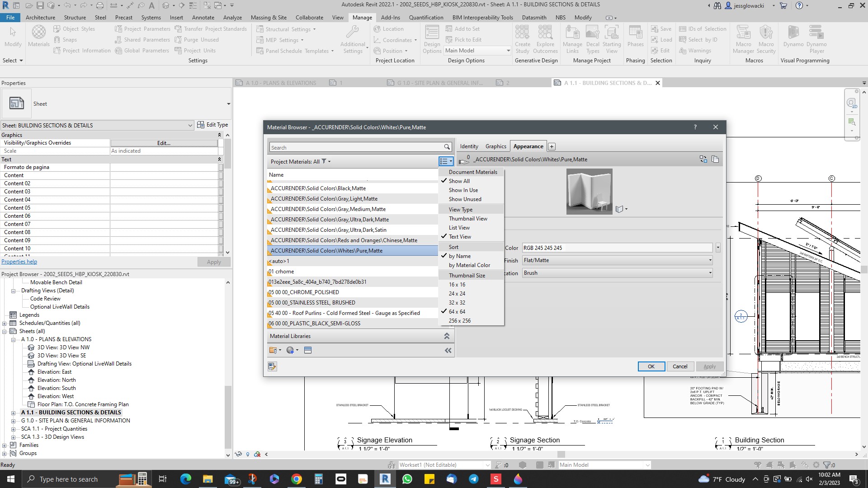Select Show In Use filter option

(463, 190)
